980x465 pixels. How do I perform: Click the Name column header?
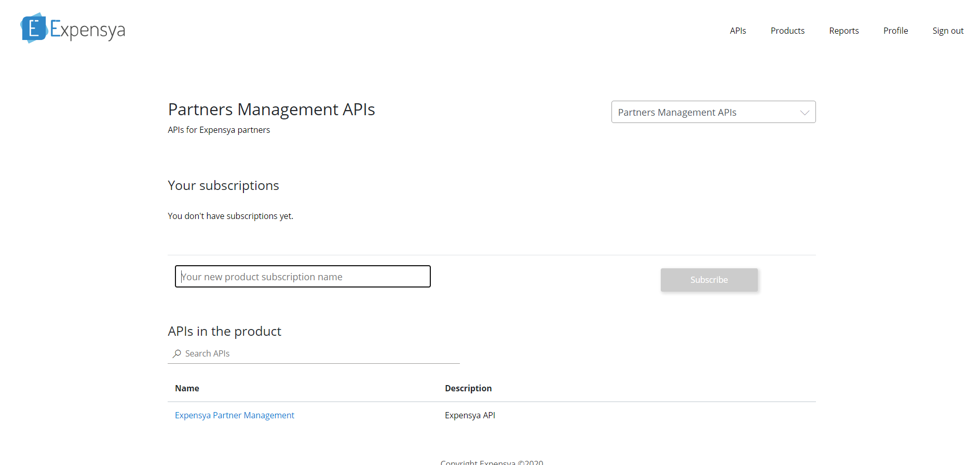pyautogui.click(x=187, y=388)
